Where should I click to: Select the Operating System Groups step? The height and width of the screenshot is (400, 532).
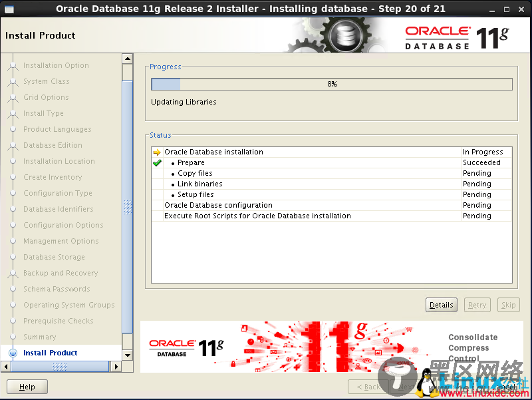(x=69, y=305)
